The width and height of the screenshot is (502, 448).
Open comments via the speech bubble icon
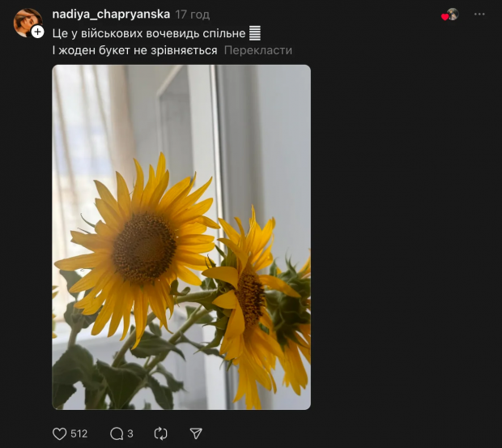pyautogui.click(x=117, y=433)
